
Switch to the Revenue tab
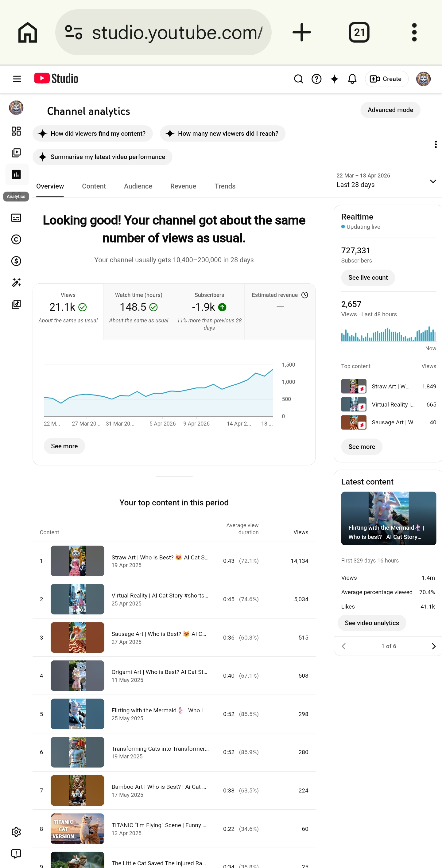(x=183, y=186)
